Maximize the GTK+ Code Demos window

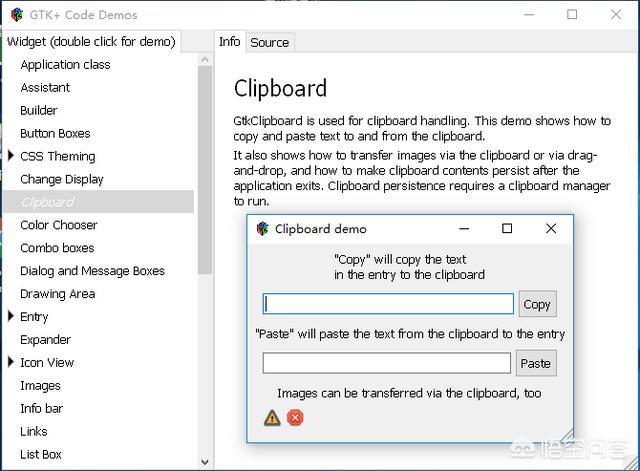pos(572,15)
